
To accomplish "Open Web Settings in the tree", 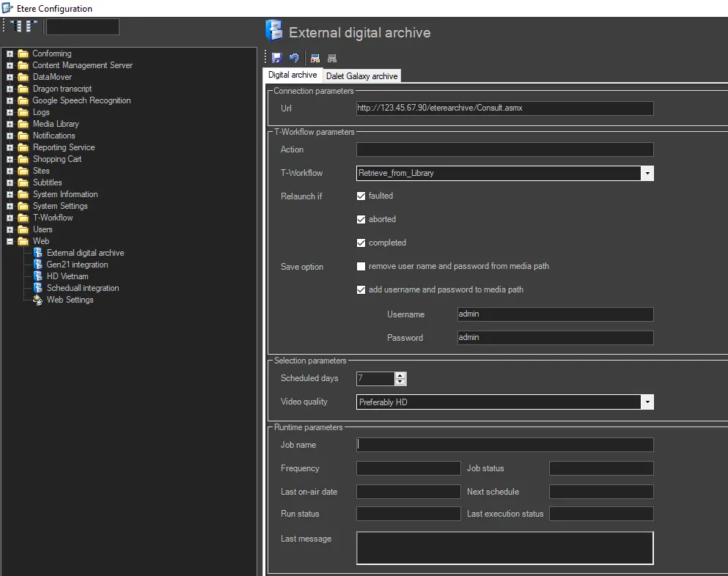I will 70,300.
